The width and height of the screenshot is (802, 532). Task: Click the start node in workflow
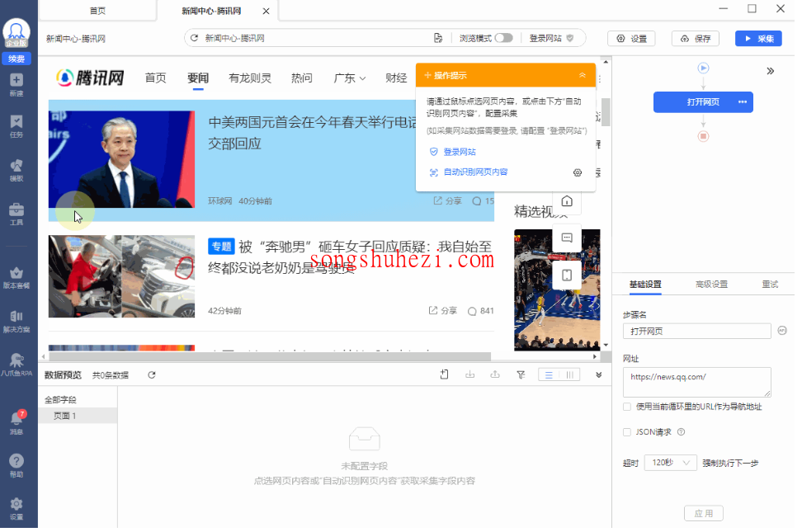(x=703, y=68)
